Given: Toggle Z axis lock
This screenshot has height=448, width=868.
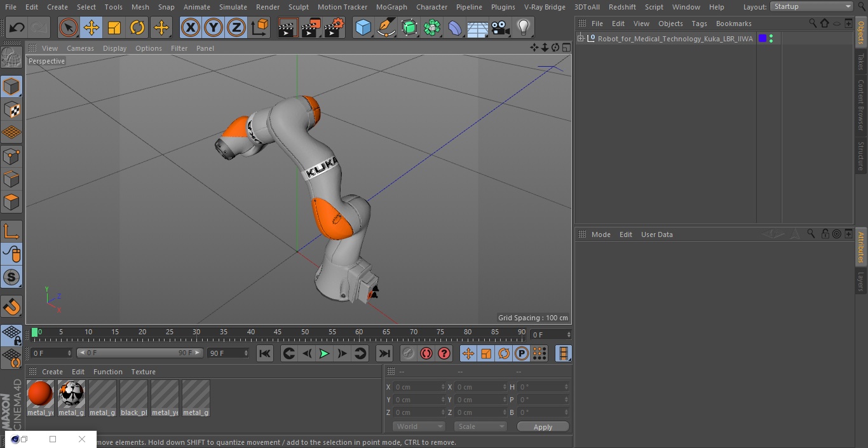Looking at the screenshot, I should pyautogui.click(x=236, y=27).
